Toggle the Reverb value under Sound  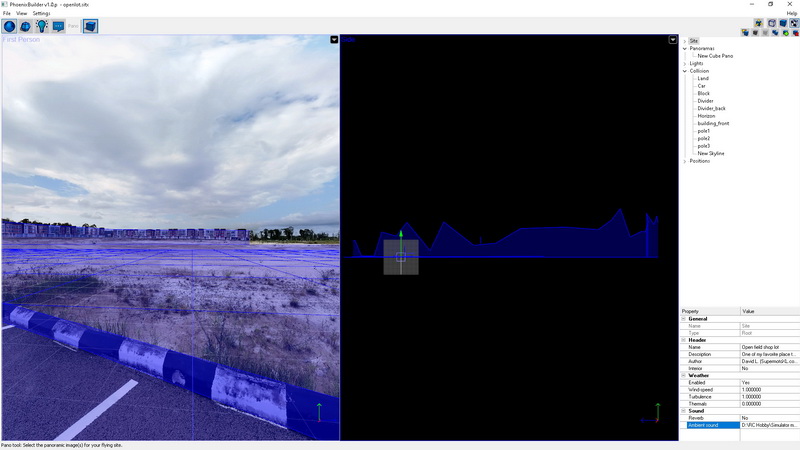769,418
